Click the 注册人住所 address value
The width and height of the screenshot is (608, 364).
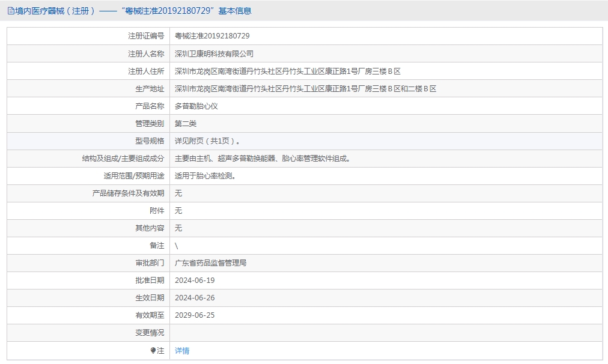(x=287, y=71)
